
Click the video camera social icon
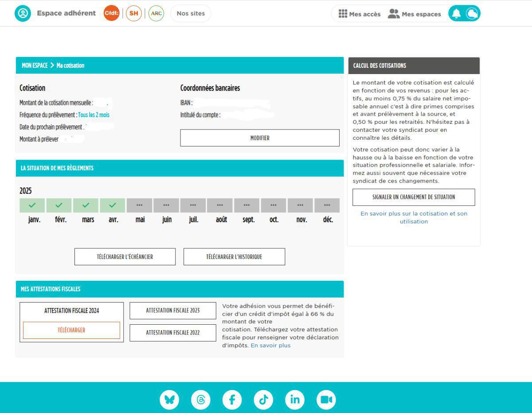tap(326, 399)
